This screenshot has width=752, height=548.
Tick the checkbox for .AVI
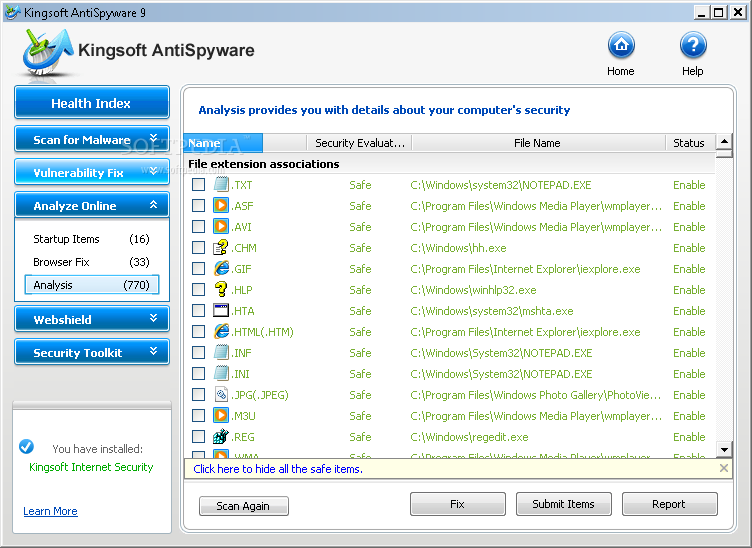[199, 226]
